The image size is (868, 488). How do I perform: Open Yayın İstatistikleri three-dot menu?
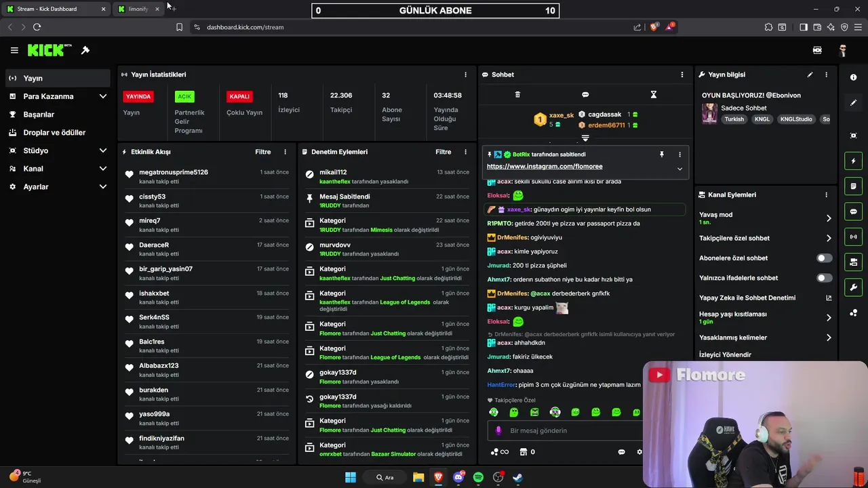click(465, 75)
